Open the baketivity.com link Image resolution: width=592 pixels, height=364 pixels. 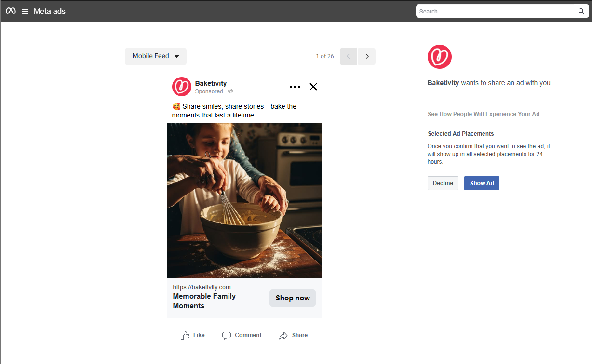[x=202, y=287]
